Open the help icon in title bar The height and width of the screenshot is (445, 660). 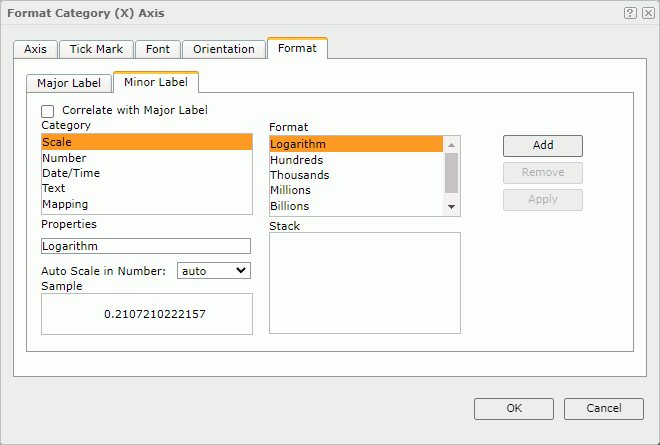[x=630, y=13]
